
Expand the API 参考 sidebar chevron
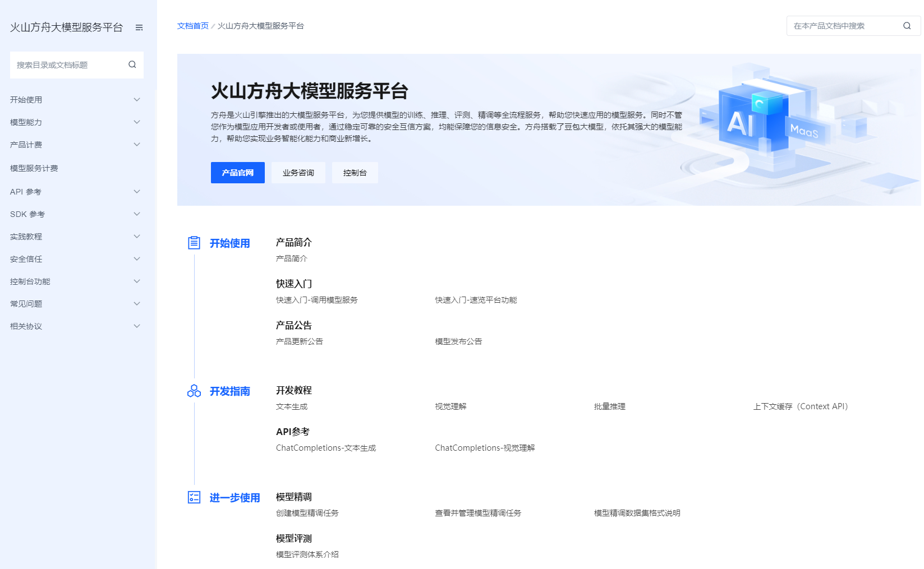point(137,191)
